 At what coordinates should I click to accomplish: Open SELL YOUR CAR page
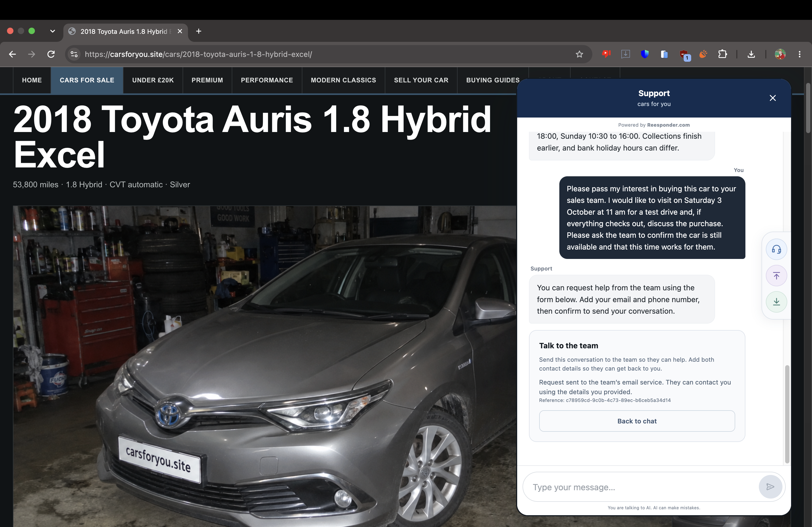[x=421, y=80]
